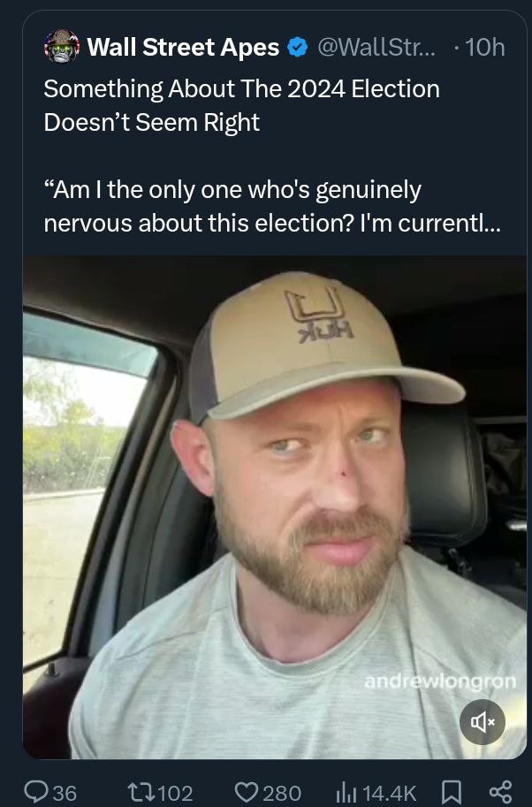Click the 14.4K views count

pyautogui.click(x=389, y=793)
